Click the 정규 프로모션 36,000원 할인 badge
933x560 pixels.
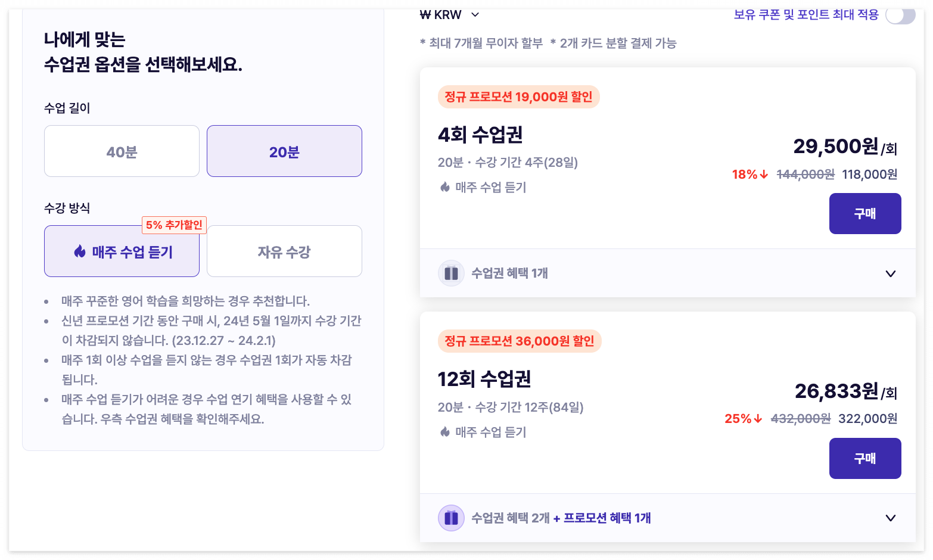519,341
